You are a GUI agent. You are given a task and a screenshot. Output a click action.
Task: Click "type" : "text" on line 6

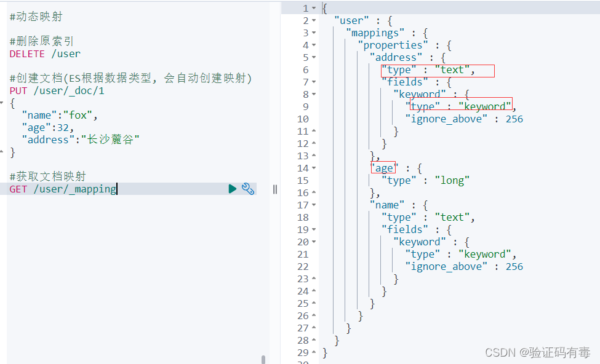pos(428,69)
